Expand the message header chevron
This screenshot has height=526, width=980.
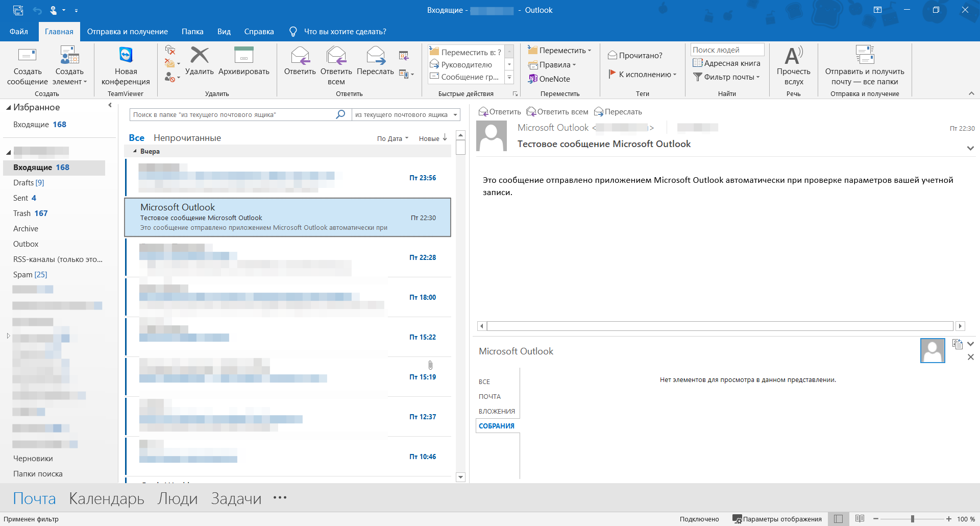click(x=970, y=148)
